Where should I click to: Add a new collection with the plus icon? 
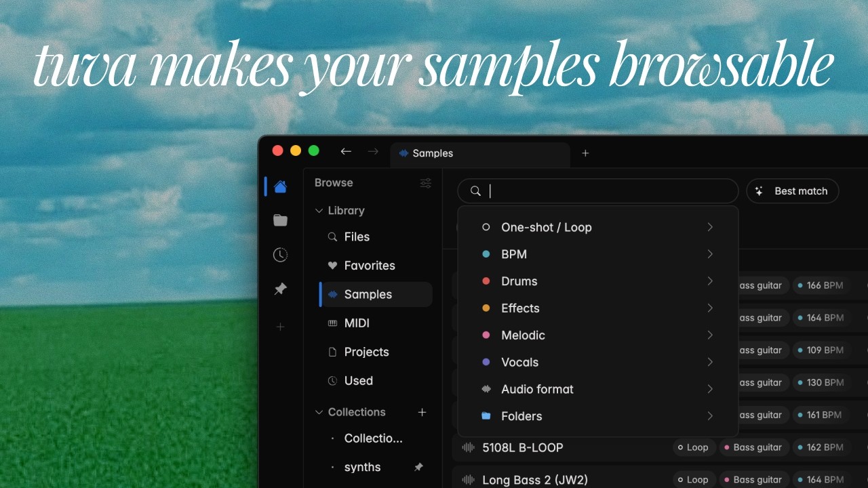click(x=422, y=412)
